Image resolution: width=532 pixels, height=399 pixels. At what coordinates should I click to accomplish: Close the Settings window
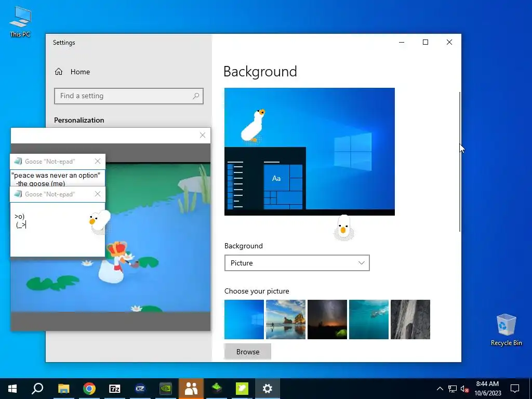[x=449, y=42]
